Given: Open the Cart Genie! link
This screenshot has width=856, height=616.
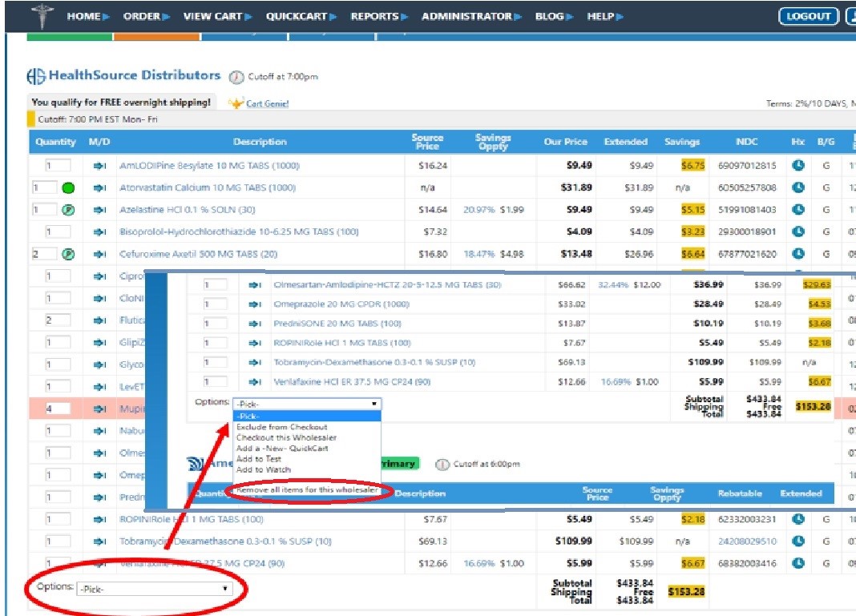Looking at the screenshot, I should (x=268, y=103).
